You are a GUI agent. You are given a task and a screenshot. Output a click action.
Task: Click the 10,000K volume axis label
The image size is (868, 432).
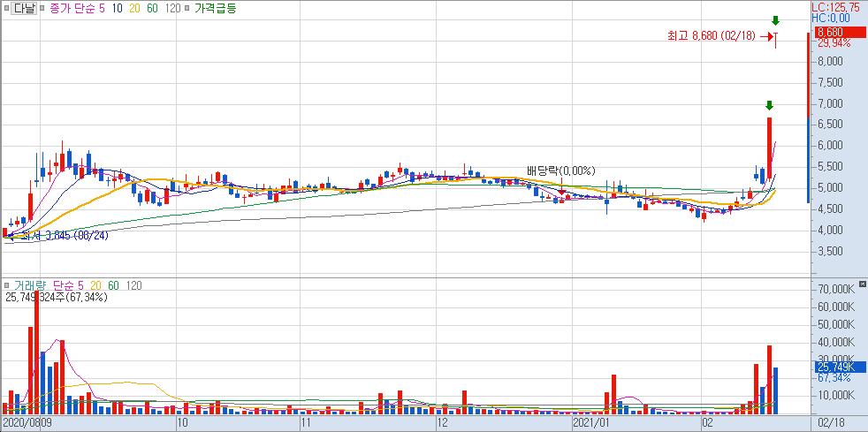(834, 396)
